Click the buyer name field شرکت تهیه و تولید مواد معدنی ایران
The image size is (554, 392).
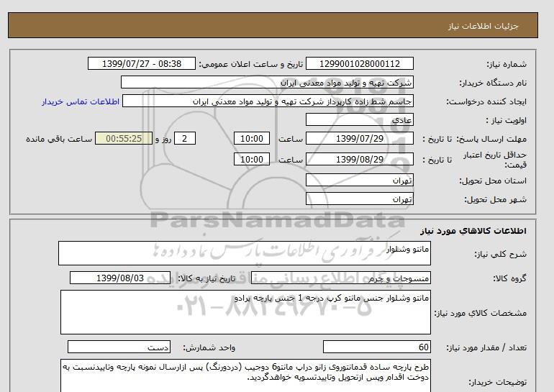click(267, 82)
